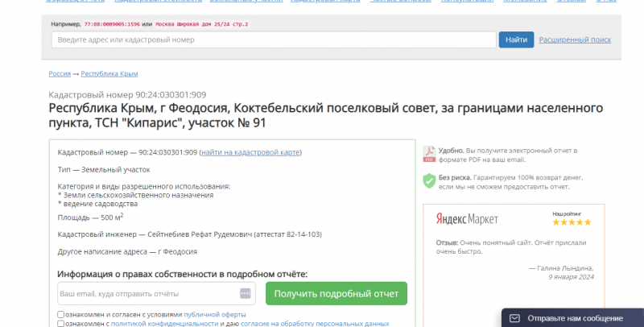
Task: Click the PDF document icon next to Удобно
Action: click(x=429, y=155)
